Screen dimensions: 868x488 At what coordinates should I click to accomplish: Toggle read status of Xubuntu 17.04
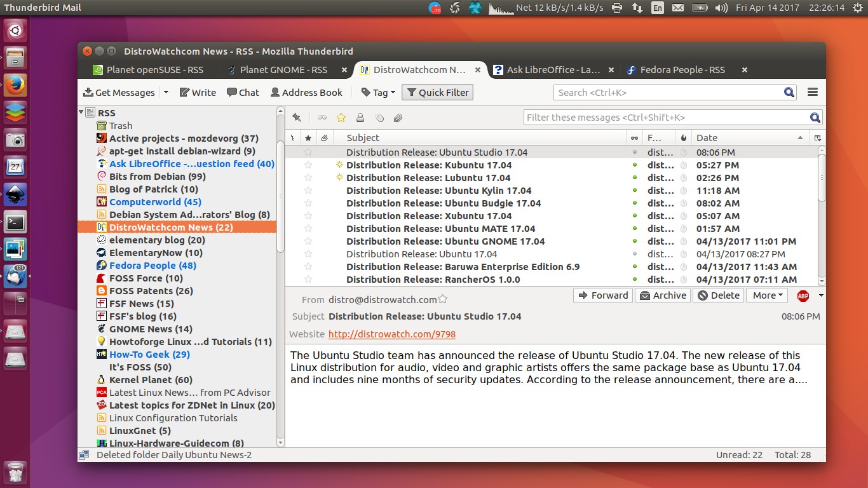click(x=634, y=216)
